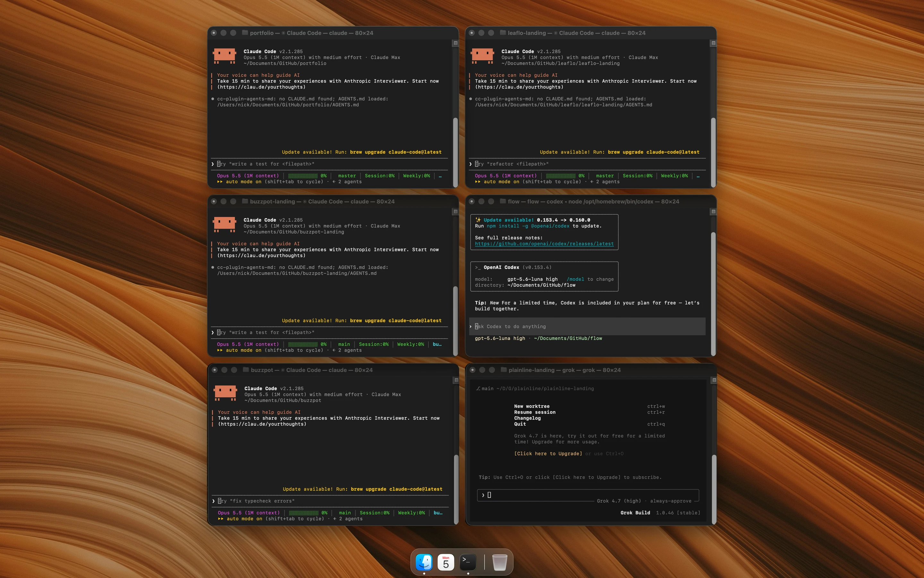Click the split pane icon in portfolio window
Viewport: 924px width, 578px height.
[455, 43]
